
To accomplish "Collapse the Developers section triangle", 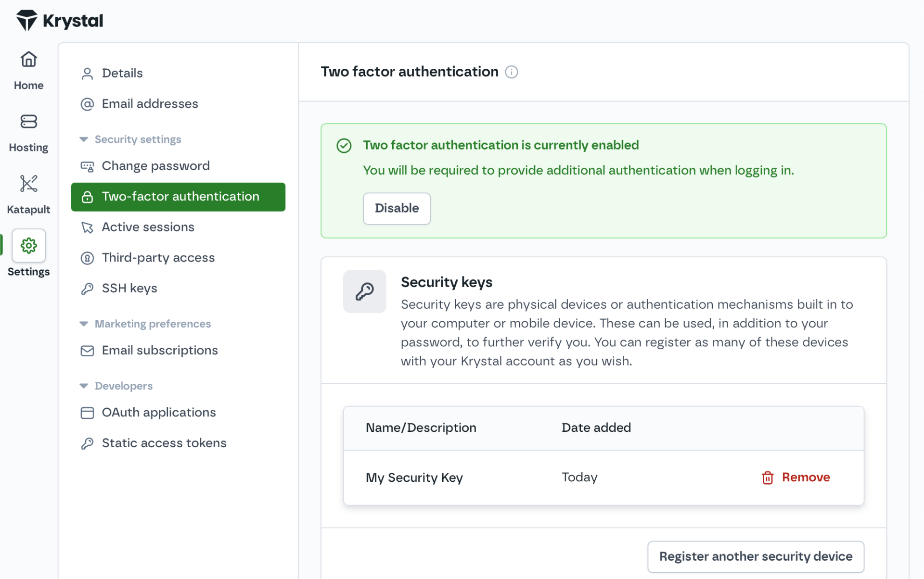I will tap(84, 386).
